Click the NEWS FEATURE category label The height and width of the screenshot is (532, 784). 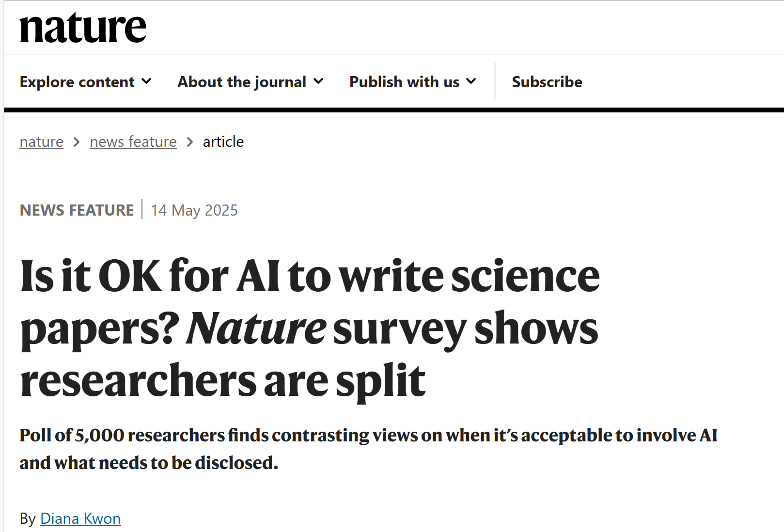(77, 210)
